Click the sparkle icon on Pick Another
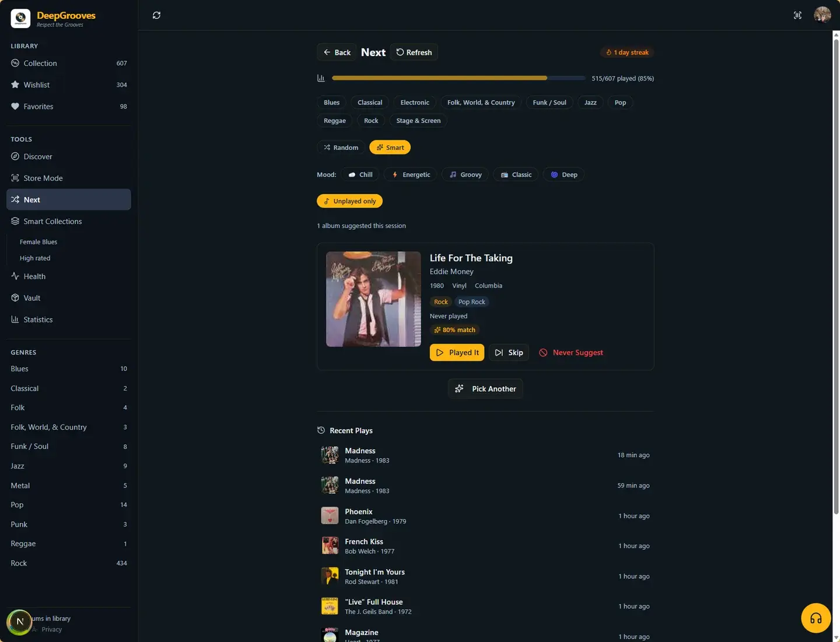This screenshot has height=642, width=840. pyautogui.click(x=460, y=388)
